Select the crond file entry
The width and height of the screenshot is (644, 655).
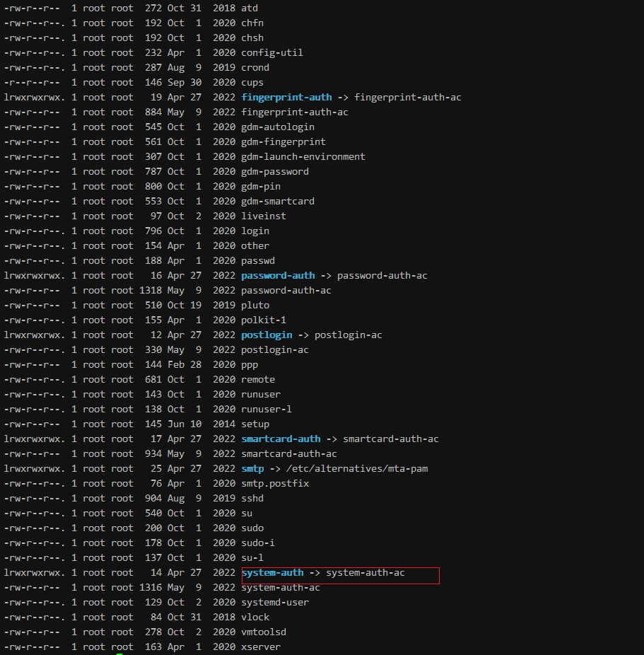click(254, 67)
